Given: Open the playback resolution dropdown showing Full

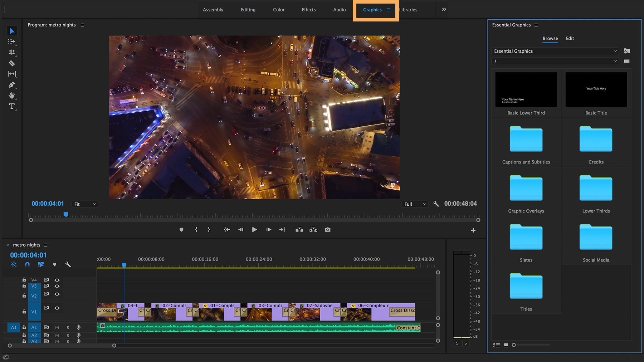Looking at the screenshot, I should tap(415, 204).
